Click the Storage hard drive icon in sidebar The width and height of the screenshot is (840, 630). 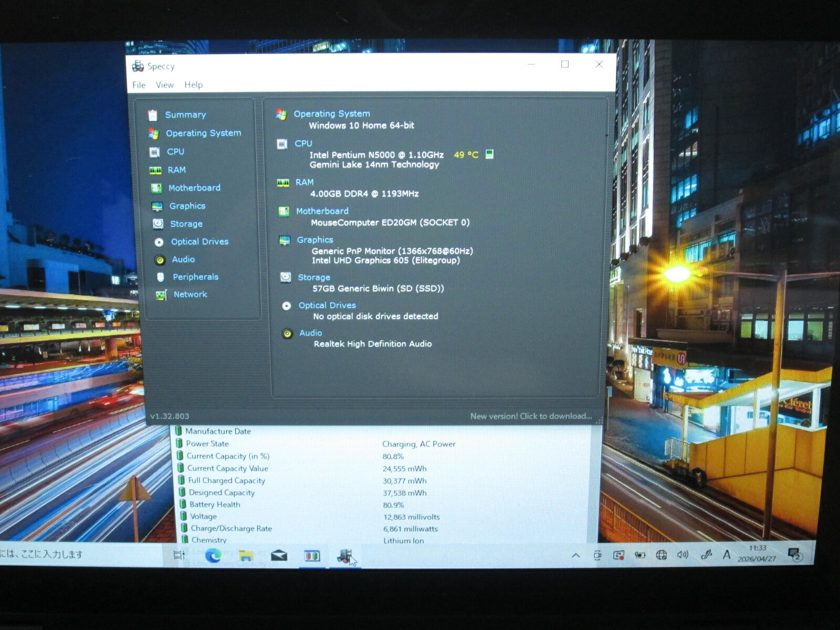[x=157, y=224]
